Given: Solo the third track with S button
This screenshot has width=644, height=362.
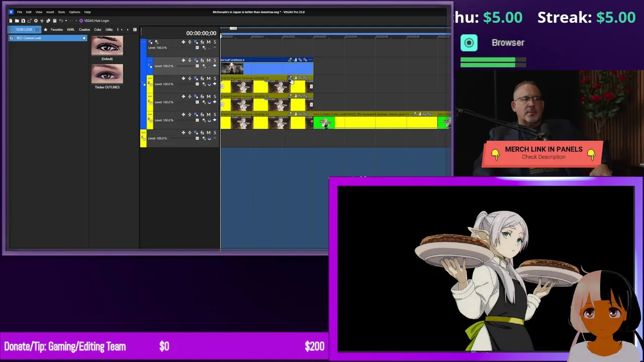Looking at the screenshot, I should tap(215, 78).
